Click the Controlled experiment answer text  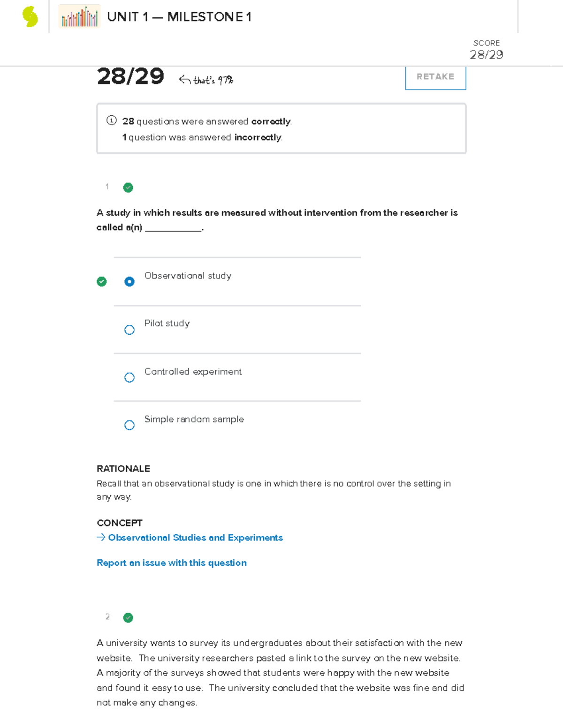(193, 372)
